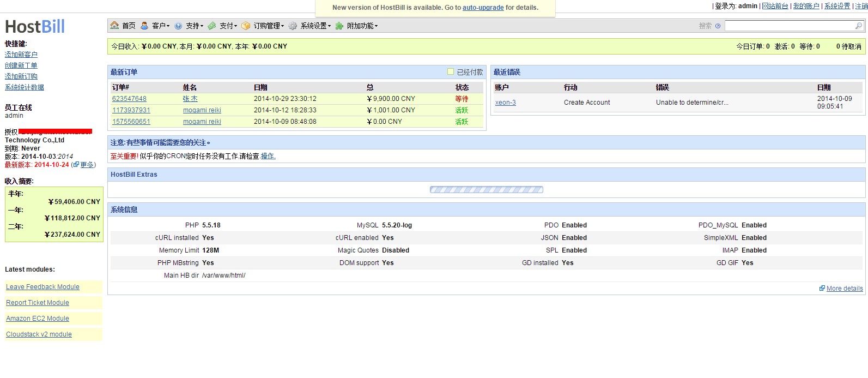Click the gear icon beside 系统设置
The width and height of the screenshot is (868, 378).
[293, 26]
